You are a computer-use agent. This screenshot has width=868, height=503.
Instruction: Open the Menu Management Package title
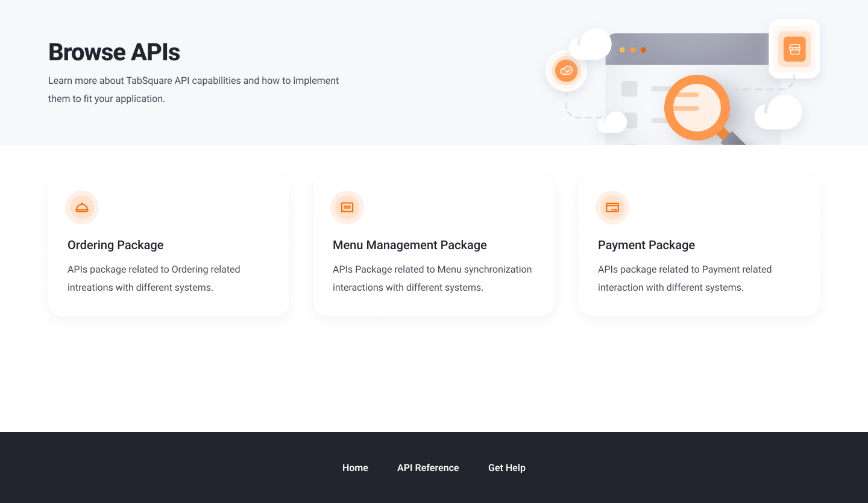[410, 245]
